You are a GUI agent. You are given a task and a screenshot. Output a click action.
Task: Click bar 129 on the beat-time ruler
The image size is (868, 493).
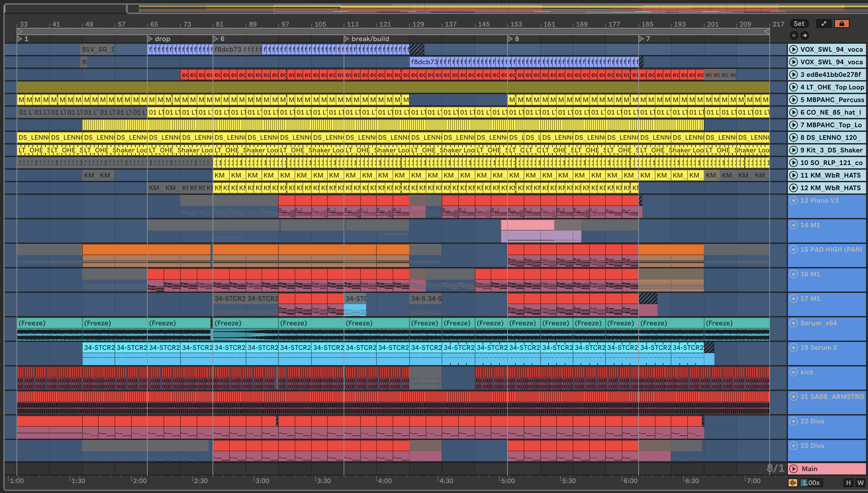click(418, 24)
